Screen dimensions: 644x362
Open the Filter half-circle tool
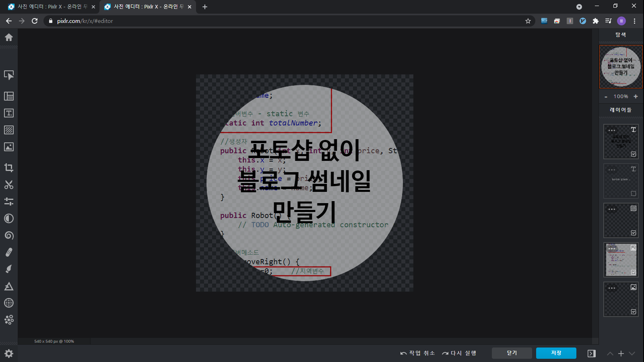(x=9, y=218)
